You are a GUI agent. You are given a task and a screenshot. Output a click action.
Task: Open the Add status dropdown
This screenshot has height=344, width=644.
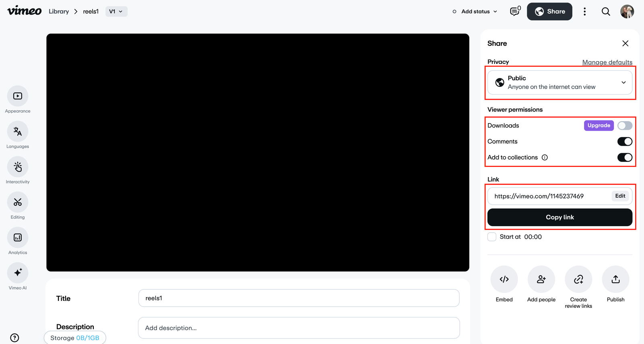tap(475, 11)
